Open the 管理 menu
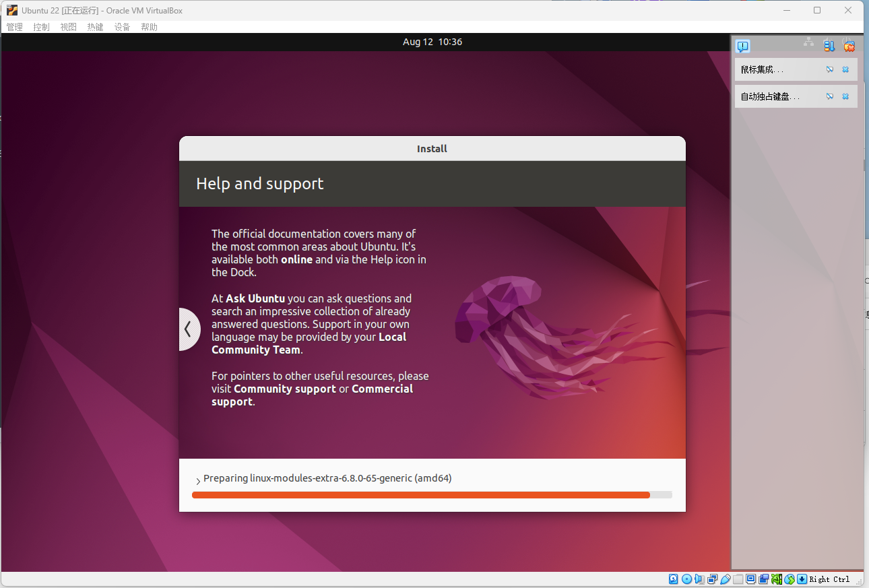869x588 pixels. tap(14, 27)
